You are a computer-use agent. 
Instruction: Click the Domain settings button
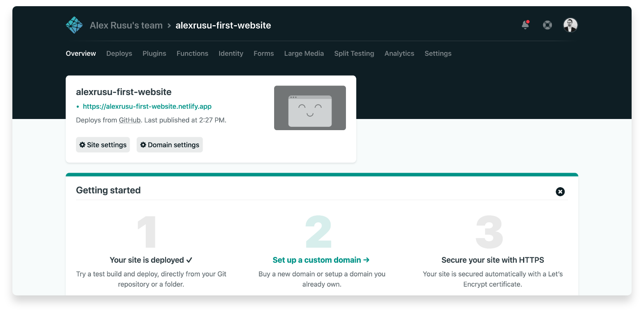(170, 145)
